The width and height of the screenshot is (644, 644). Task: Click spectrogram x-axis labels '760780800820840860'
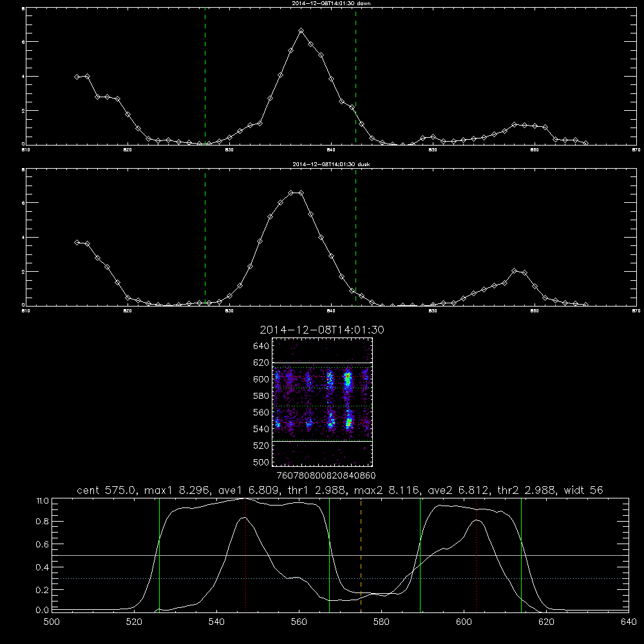(326, 475)
